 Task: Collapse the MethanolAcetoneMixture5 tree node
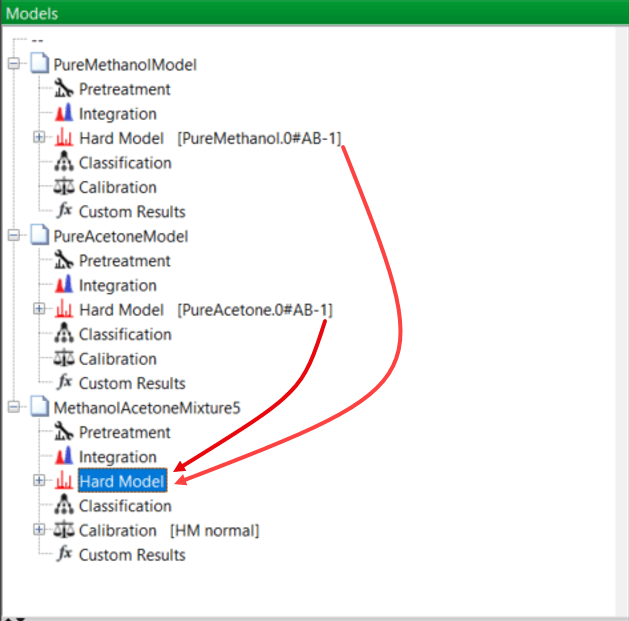click(14, 408)
